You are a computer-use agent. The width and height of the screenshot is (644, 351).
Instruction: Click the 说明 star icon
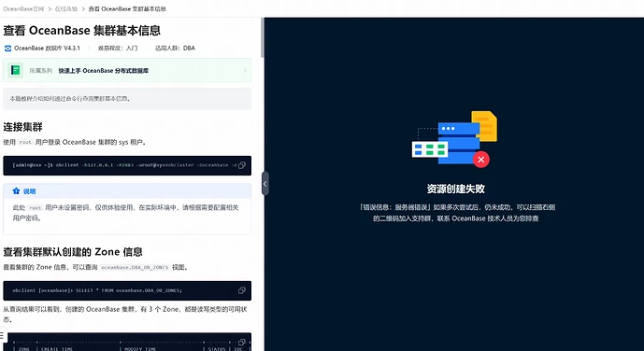[16, 191]
